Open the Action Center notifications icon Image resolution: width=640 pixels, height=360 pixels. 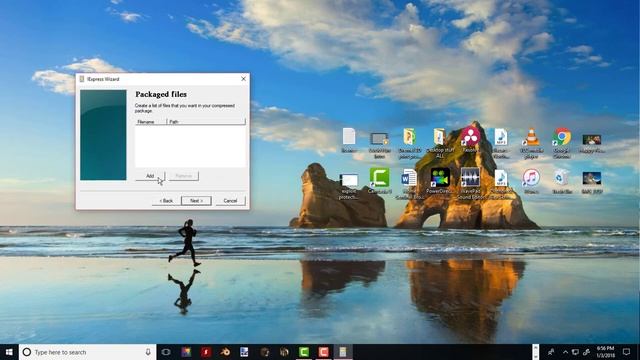click(x=627, y=352)
